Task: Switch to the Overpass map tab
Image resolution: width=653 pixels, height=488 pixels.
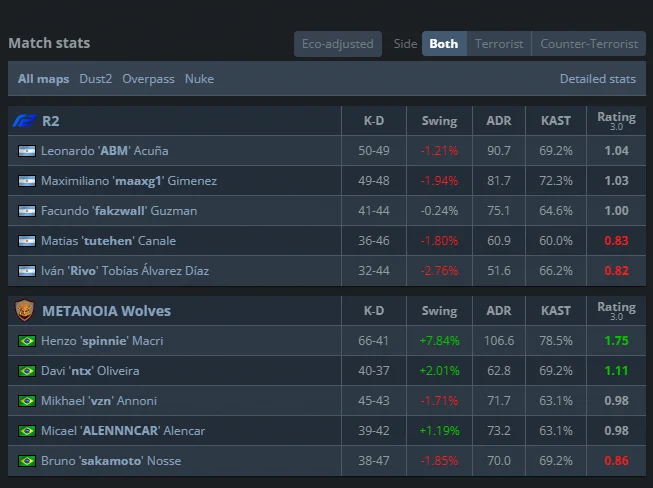Action: pos(148,79)
